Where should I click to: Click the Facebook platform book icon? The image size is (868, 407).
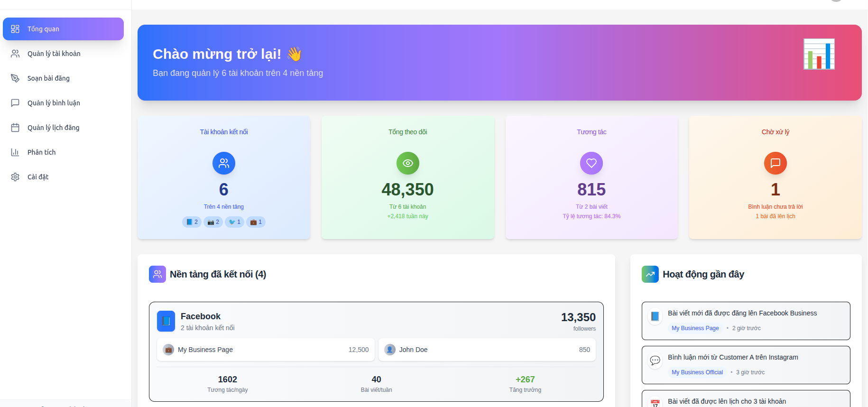coord(166,321)
